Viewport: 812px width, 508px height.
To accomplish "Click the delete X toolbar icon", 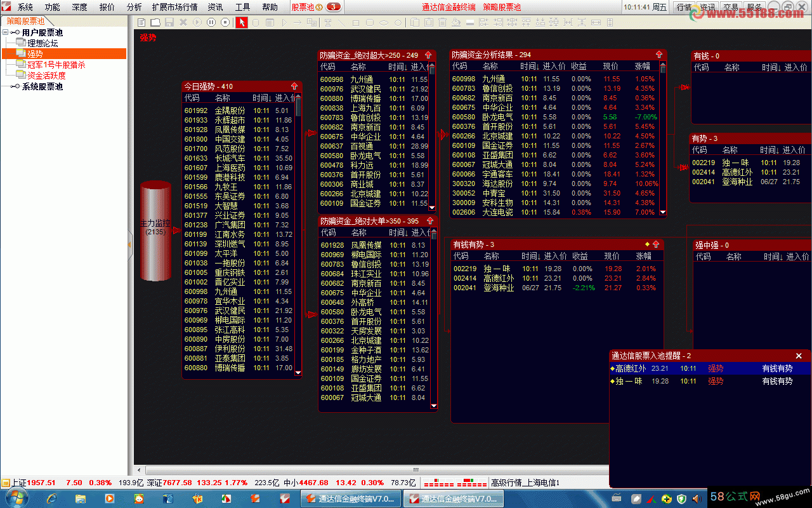I will [183, 22].
